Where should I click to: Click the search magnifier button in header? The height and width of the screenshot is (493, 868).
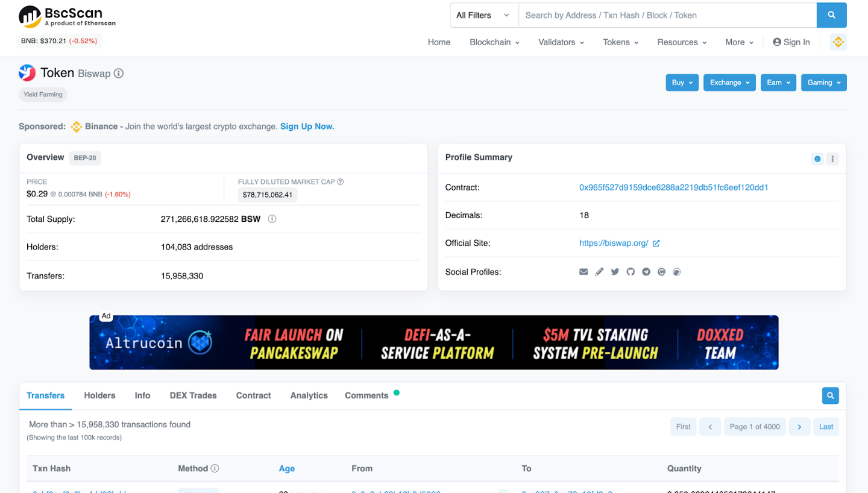click(831, 15)
